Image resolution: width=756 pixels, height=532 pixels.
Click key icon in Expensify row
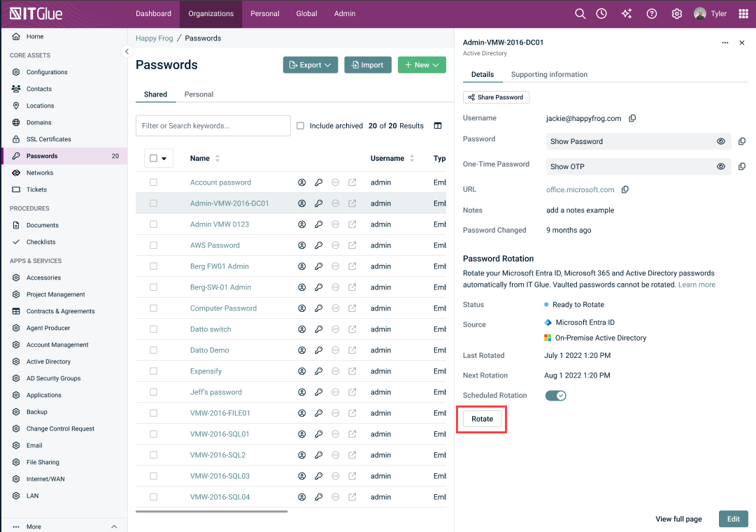pyautogui.click(x=318, y=371)
